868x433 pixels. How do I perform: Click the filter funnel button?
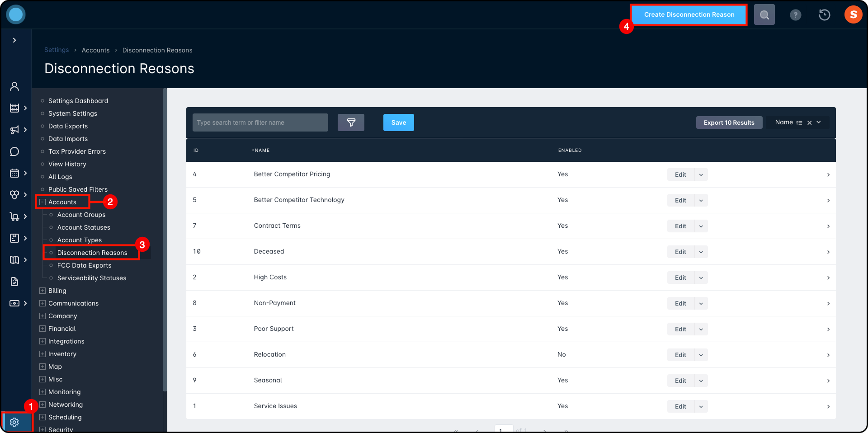351,122
